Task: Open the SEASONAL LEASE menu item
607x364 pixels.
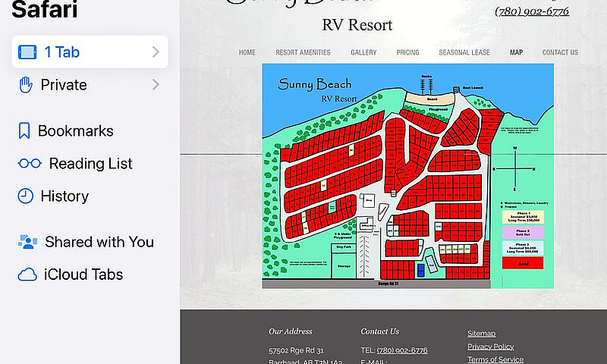Action: pyautogui.click(x=464, y=52)
